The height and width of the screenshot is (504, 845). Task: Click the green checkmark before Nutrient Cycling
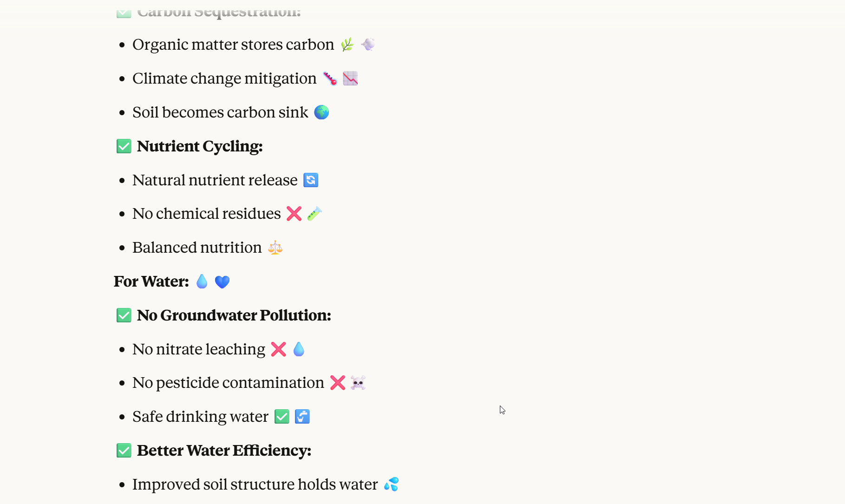(124, 146)
